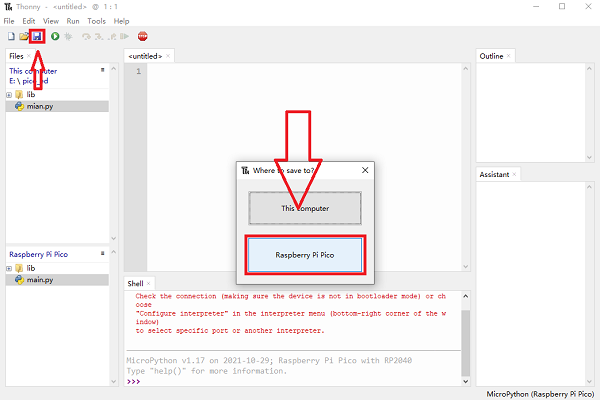
Task: Expand the lib folder under Raspberry Pi Pico
Action: tap(9, 268)
